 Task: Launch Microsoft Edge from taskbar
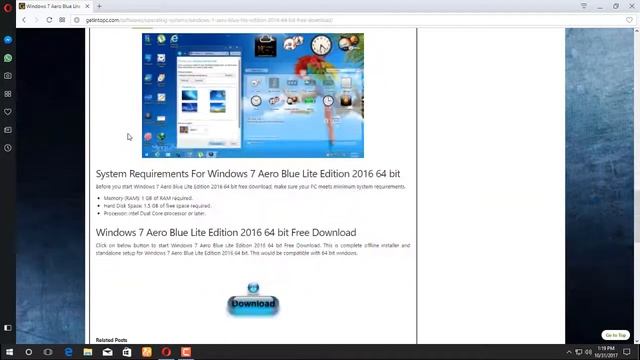coord(68,352)
